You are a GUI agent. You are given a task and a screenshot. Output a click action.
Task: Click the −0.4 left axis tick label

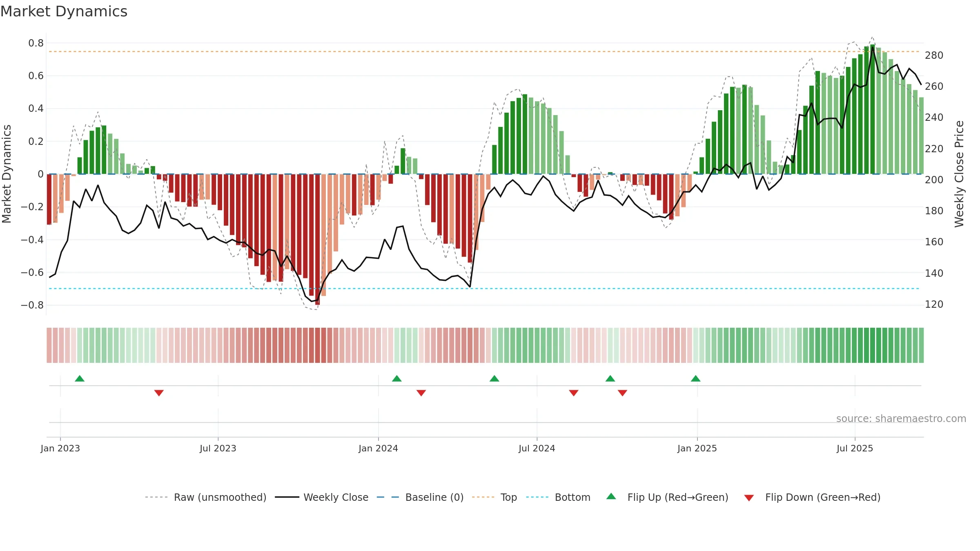pos(32,240)
